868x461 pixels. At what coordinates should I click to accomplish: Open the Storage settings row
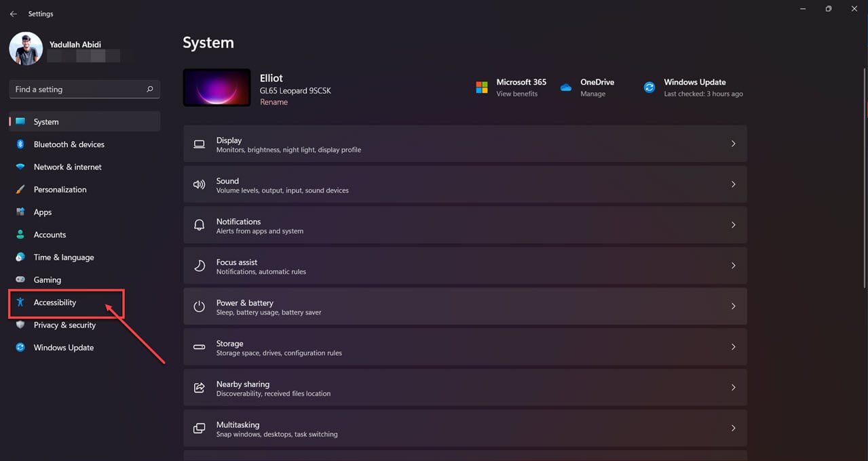click(465, 347)
